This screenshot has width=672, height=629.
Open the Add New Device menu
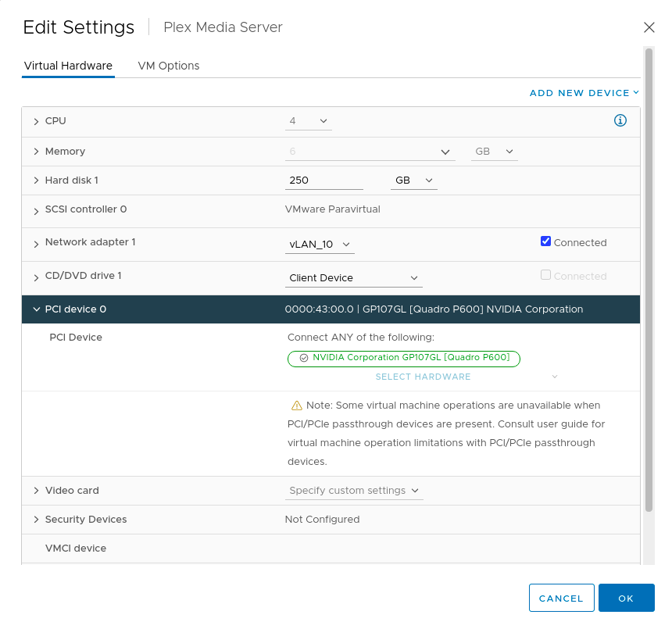coord(584,93)
